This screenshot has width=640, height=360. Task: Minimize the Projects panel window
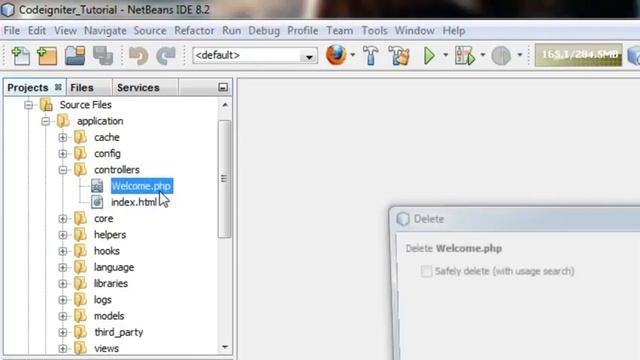tap(223, 87)
